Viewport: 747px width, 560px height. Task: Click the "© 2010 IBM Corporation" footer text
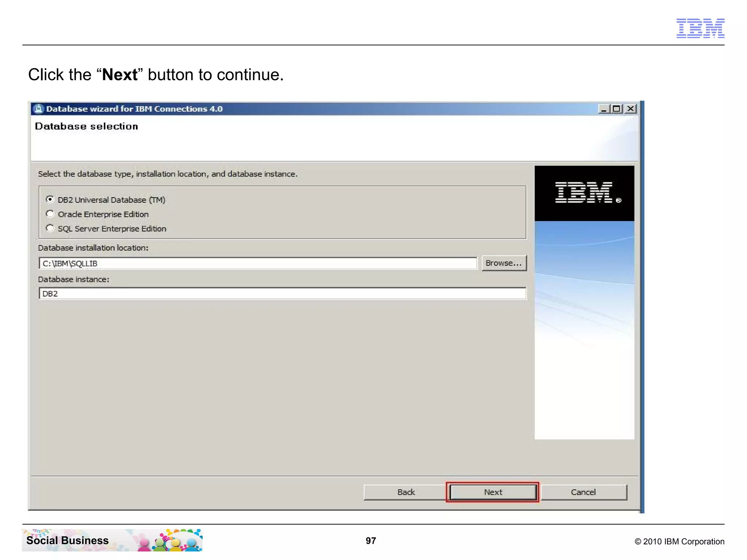(680, 541)
